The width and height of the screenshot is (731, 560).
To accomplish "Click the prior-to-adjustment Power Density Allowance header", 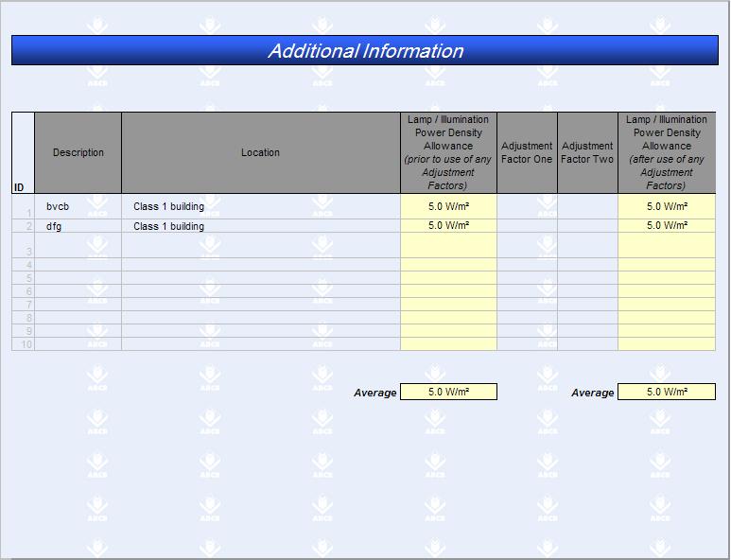I will coord(448,152).
